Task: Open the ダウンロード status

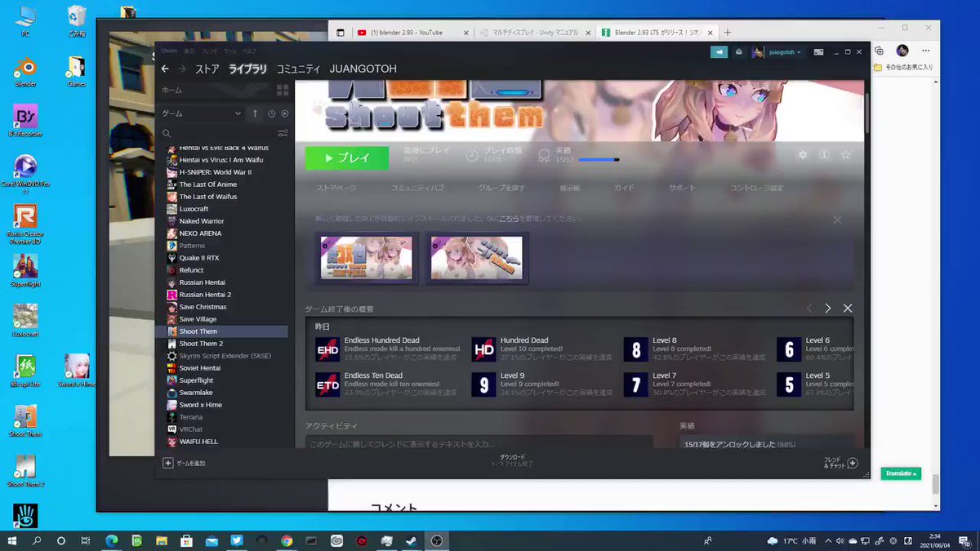Action: (512, 460)
